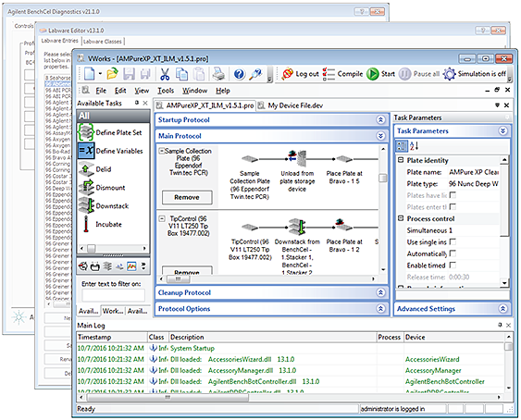This screenshot has height=420, width=521.
Task: Click the Paste clipboard icon
Action: click(199, 74)
